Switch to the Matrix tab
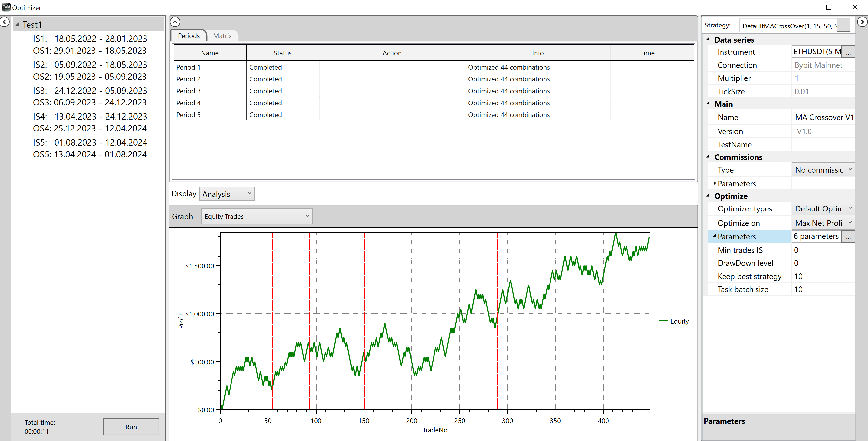This screenshot has height=441, width=868. point(222,36)
